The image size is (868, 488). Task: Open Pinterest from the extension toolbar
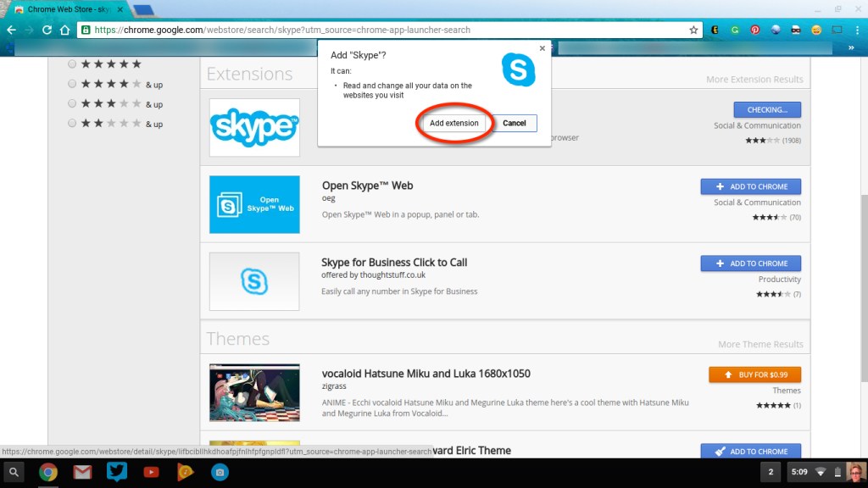click(x=754, y=29)
